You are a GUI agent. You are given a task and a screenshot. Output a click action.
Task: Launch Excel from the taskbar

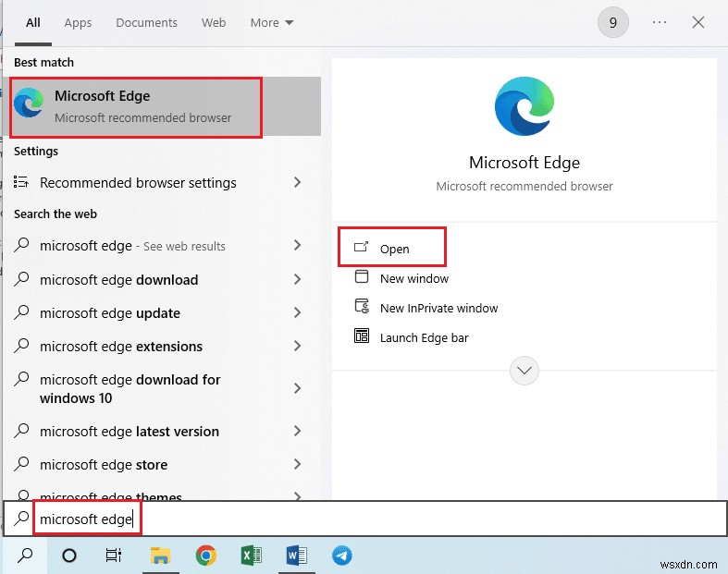[252, 555]
